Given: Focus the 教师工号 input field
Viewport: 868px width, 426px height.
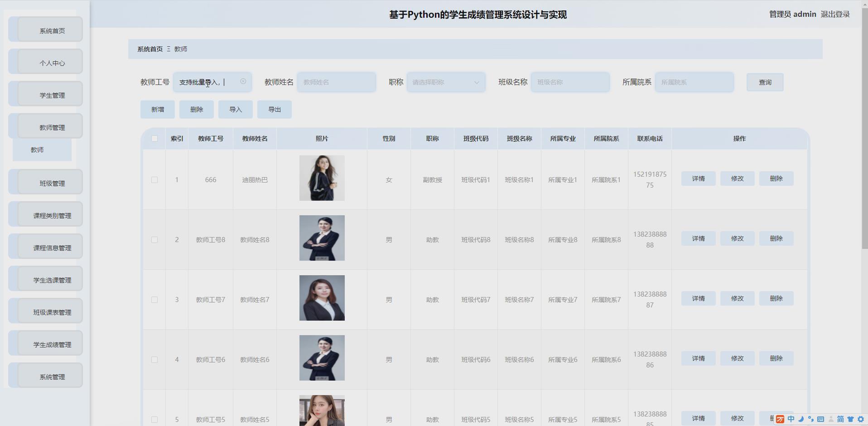Looking at the screenshot, I should (212, 82).
